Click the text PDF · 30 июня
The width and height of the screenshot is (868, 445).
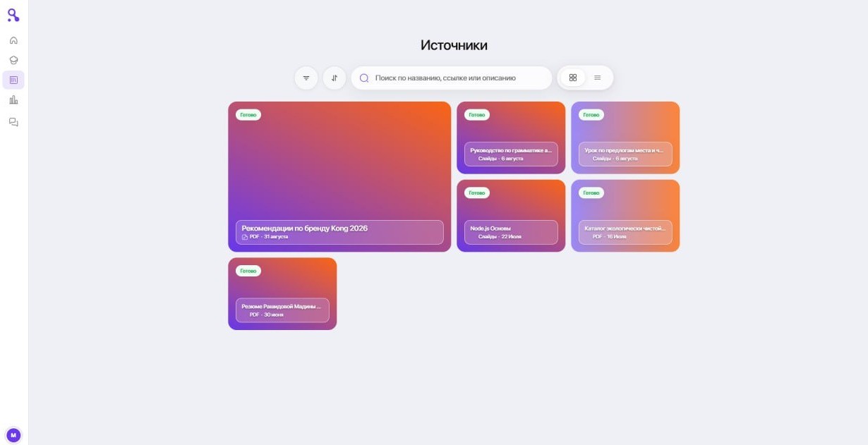pyautogui.click(x=266, y=315)
